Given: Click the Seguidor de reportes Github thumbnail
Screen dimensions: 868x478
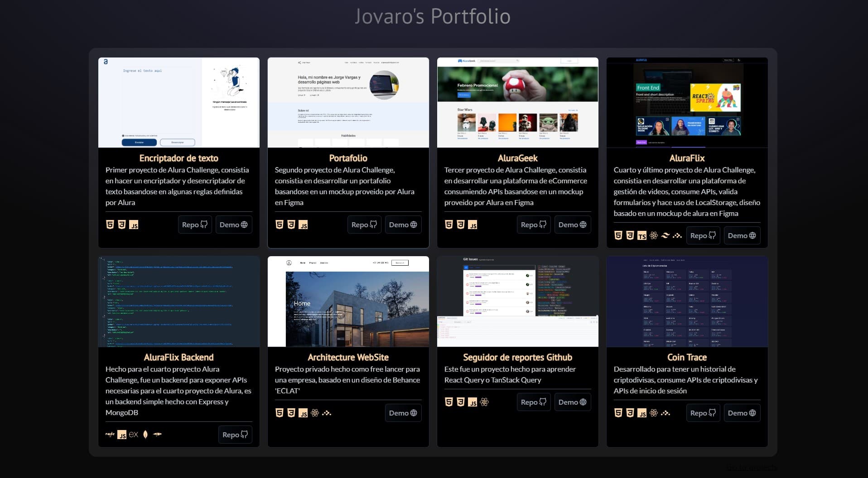Looking at the screenshot, I should (518, 301).
